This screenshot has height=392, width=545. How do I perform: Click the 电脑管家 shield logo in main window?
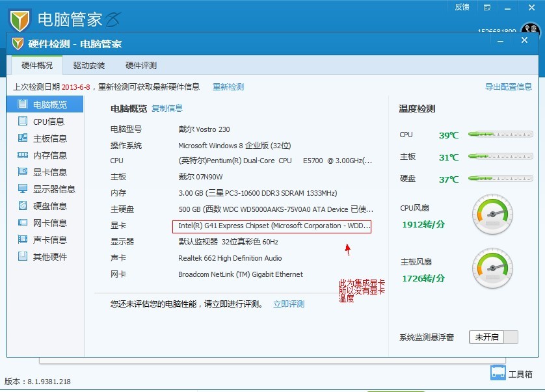pyautogui.click(x=20, y=20)
